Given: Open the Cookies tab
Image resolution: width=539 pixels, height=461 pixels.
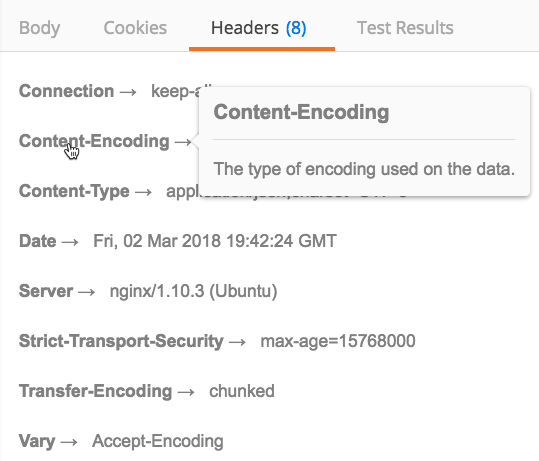Looking at the screenshot, I should point(135,28).
